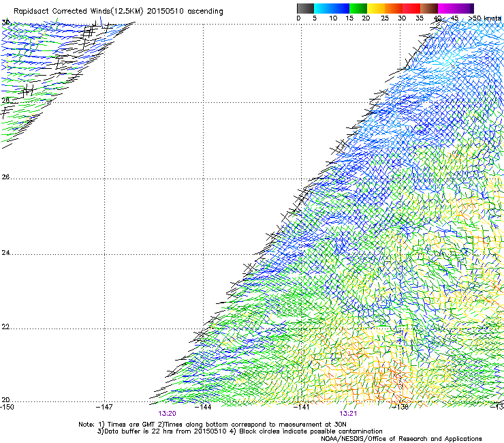Click the '10' label under the color scale

pos(333,18)
